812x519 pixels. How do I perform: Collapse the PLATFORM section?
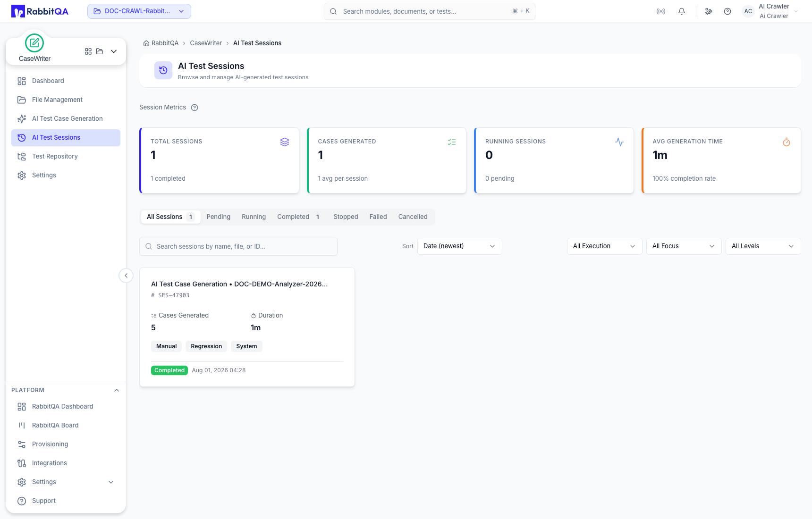click(117, 390)
